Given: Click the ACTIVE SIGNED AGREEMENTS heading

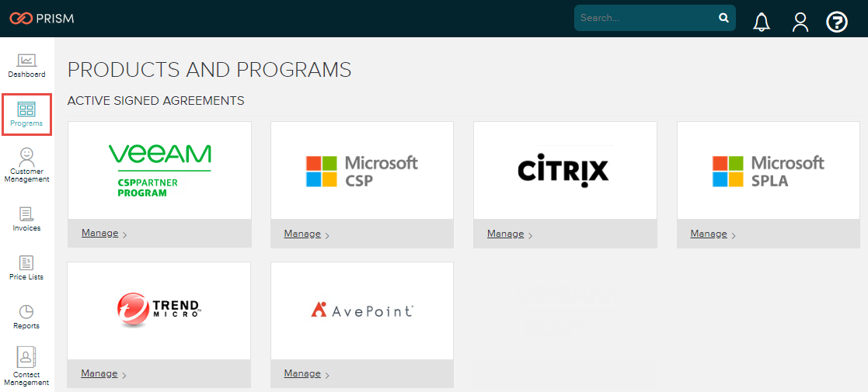Looking at the screenshot, I should 155,101.
